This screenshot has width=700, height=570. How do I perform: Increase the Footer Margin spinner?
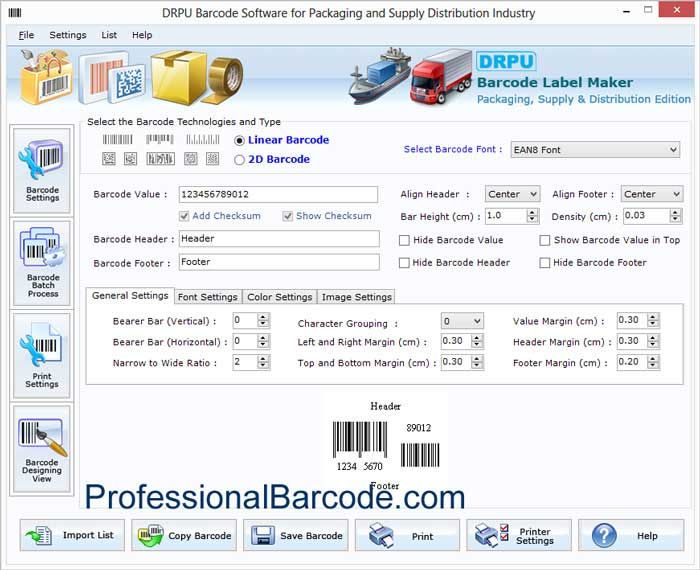pos(653,359)
